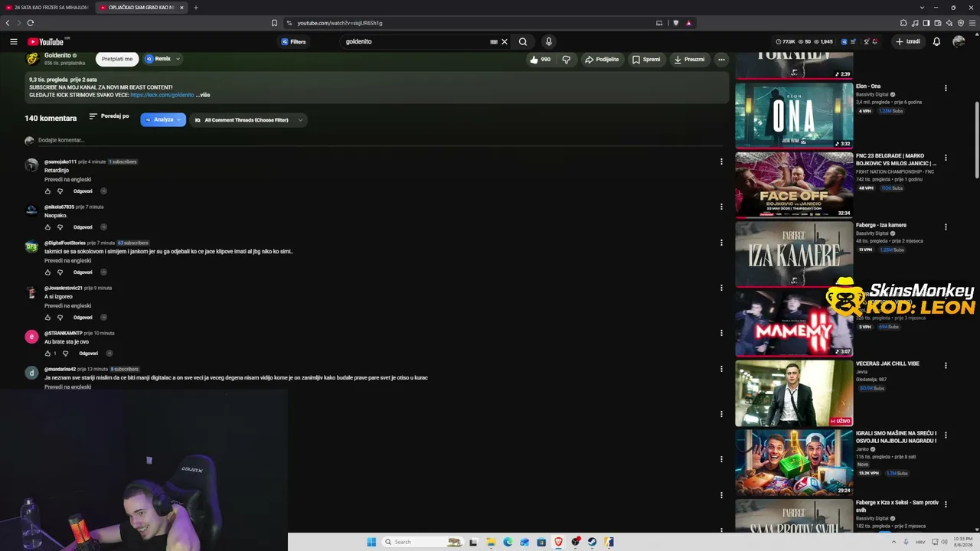
Task: Go to the YouTube home logo
Action: (46, 41)
